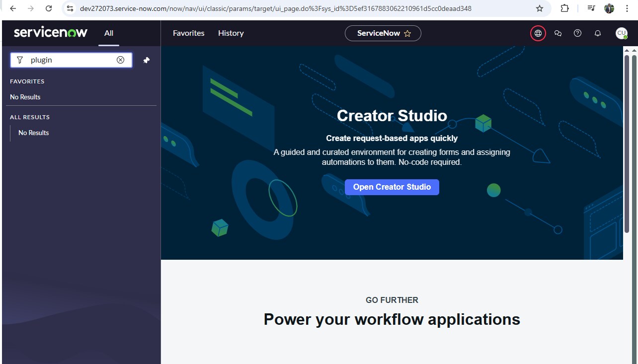The height and width of the screenshot is (364, 638).
Task: Favorite the ServiceNow page via star
Action: point(407,33)
